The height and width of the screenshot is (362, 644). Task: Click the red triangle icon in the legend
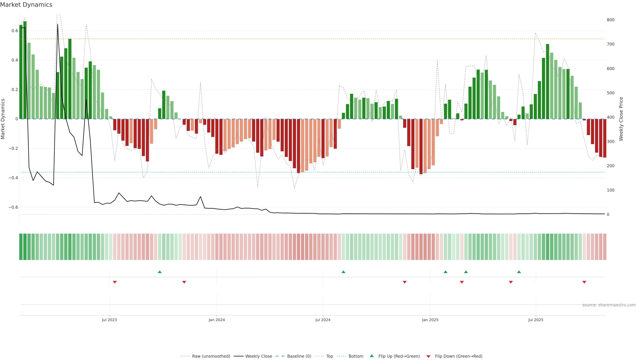click(x=428, y=356)
